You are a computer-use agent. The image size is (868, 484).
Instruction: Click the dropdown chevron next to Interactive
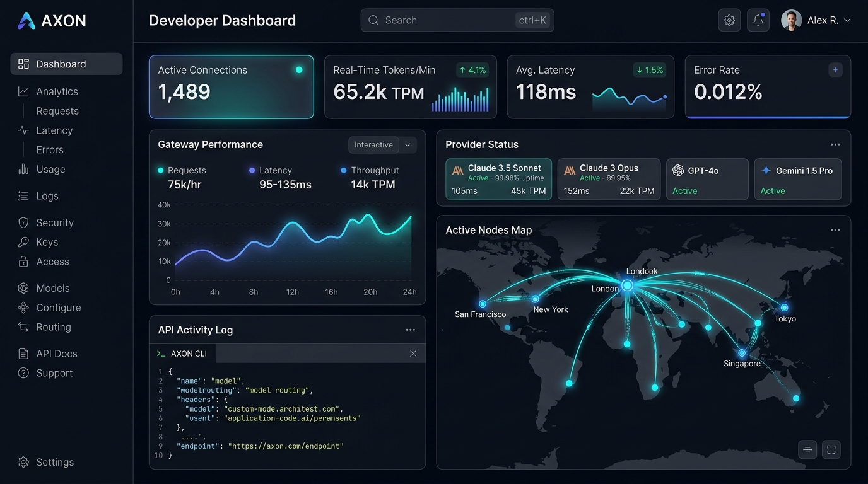coord(408,145)
